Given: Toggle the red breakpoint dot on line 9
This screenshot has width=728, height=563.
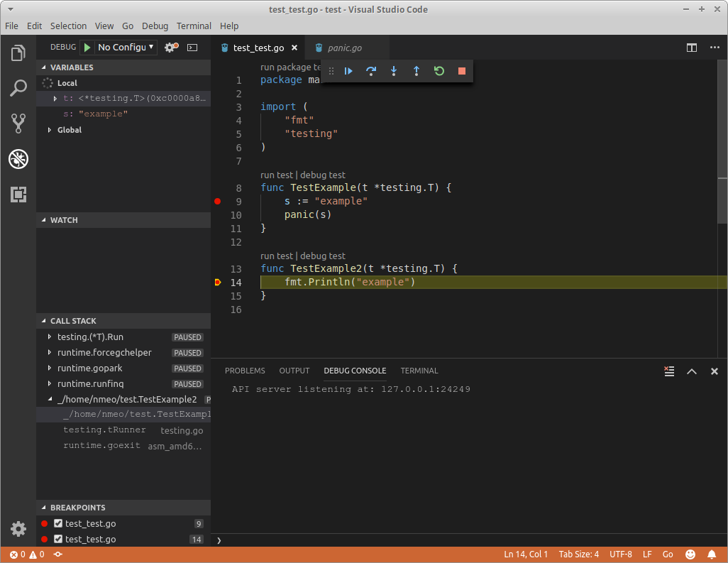Looking at the screenshot, I should pos(217,201).
